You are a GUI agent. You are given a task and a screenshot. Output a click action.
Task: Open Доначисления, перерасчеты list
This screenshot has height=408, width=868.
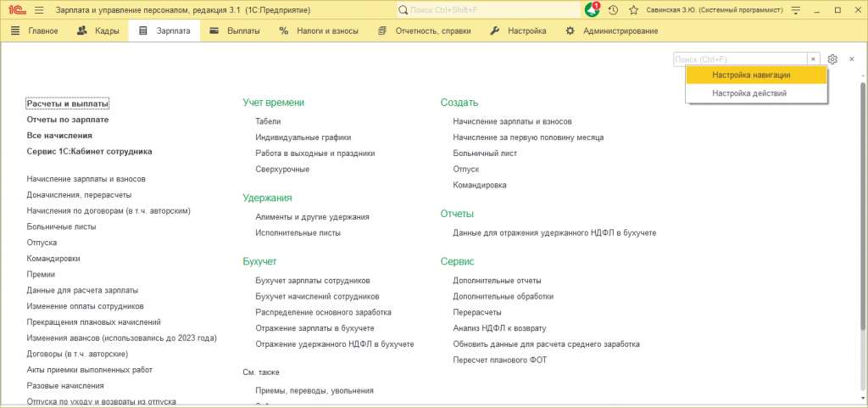coord(79,195)
